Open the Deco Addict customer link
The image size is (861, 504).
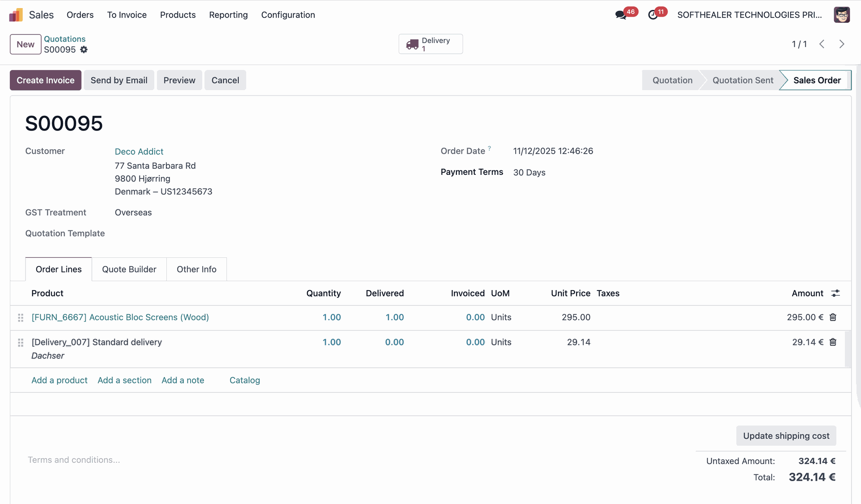139,152
